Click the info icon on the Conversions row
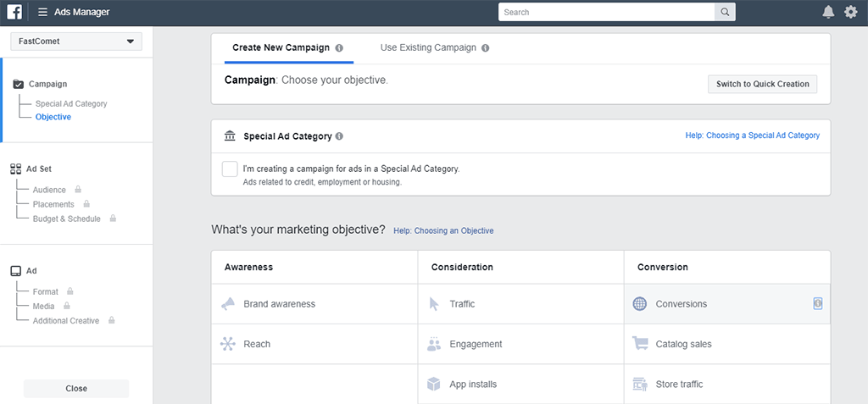This screenshot has height=404, width=868. point(818,303)
